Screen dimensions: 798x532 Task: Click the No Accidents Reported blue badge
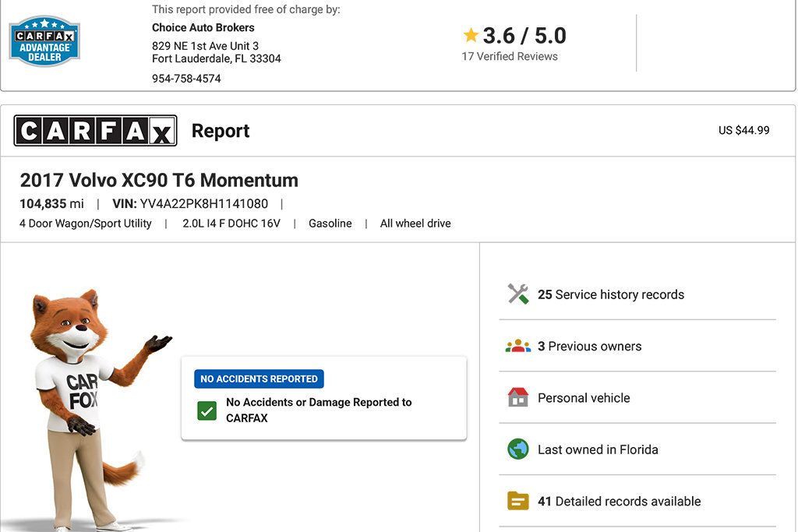pyautogui.click(x=259, y=379)
